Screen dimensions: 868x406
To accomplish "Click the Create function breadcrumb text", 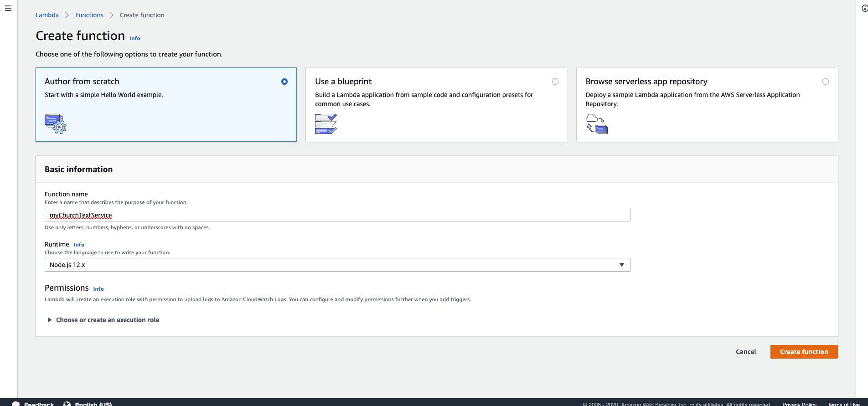I will tap(142, 15).
